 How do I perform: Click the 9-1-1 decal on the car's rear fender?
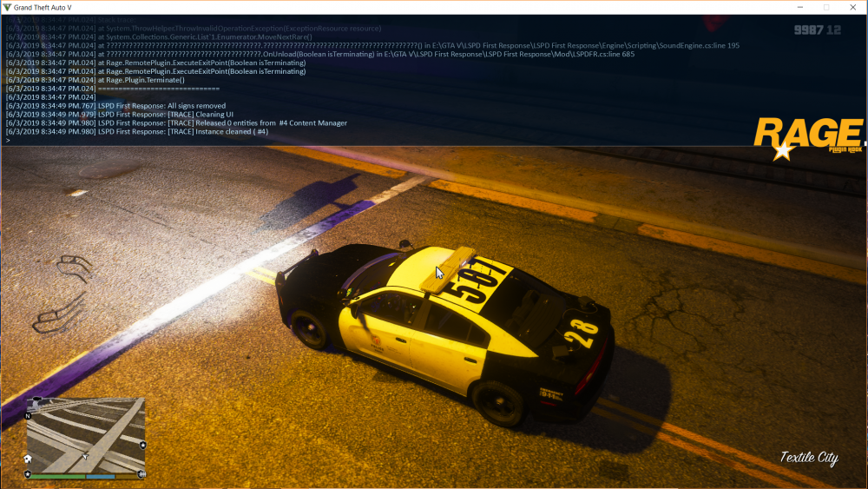pyautogui.click(x=551, y=394)
